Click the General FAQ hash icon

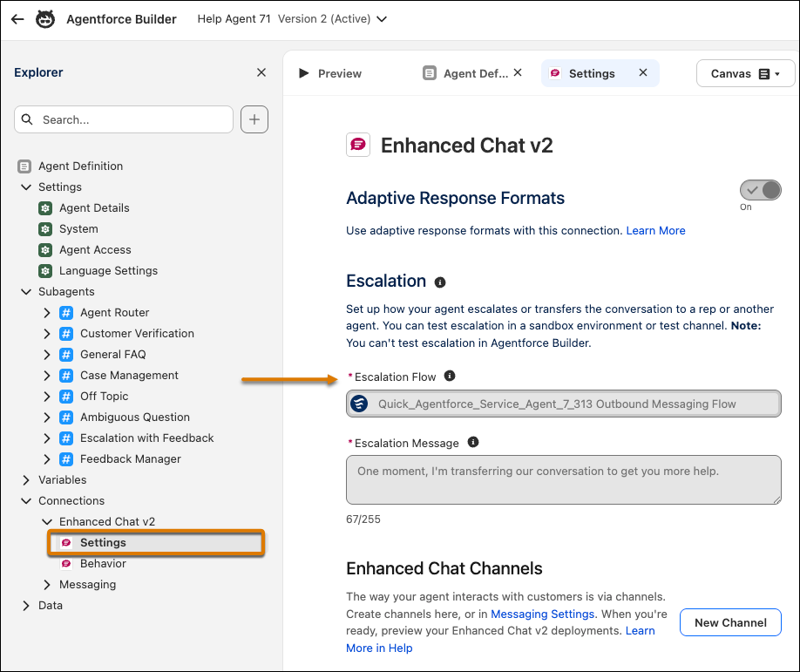click(x=66, y=355)
